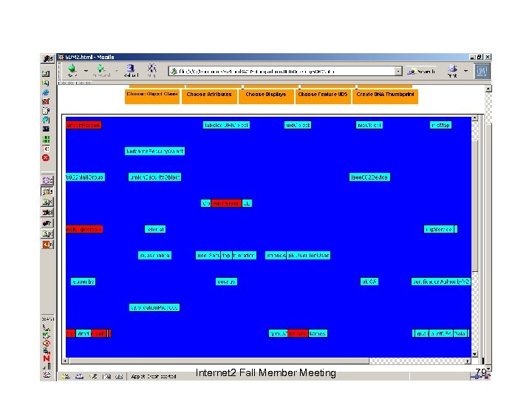Click the Mozilla throbber logo
This screenshot has height=399, width=532.
[x=482, y=71]
